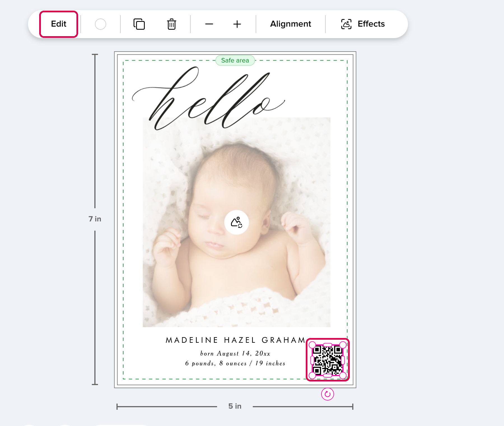Decrease size with the minus icon

[x=209, y=24]
